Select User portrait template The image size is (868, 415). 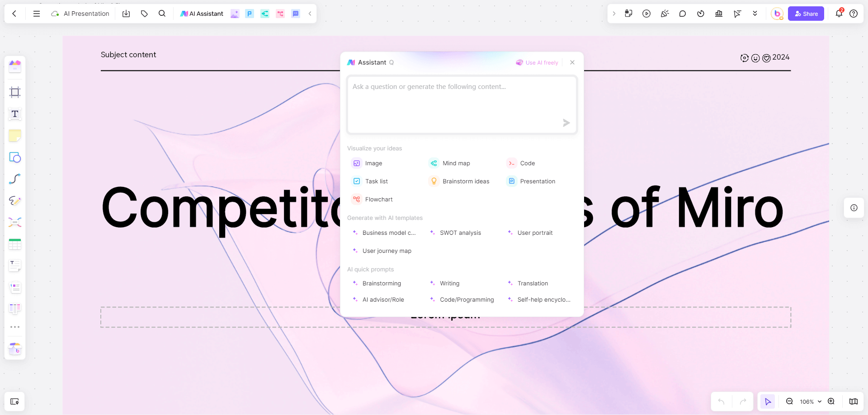coord(530,233)
